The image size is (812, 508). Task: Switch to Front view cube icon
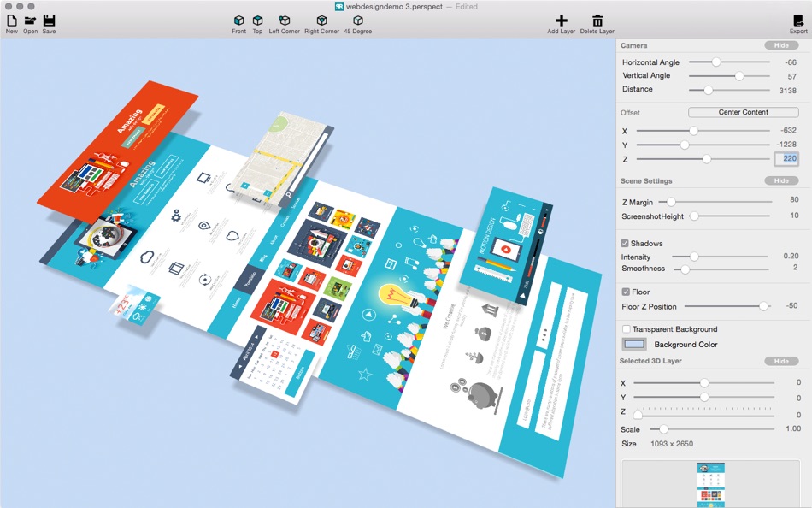(238, 21)
